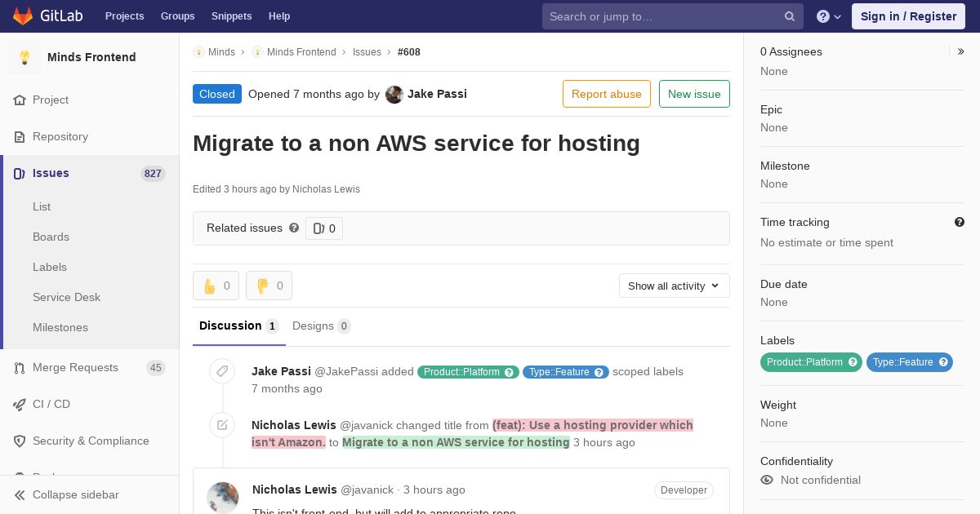Viewport: 980px width, 514px height.
Task: Click help icon on activity Product::Platform label
Action: [510, 372]
